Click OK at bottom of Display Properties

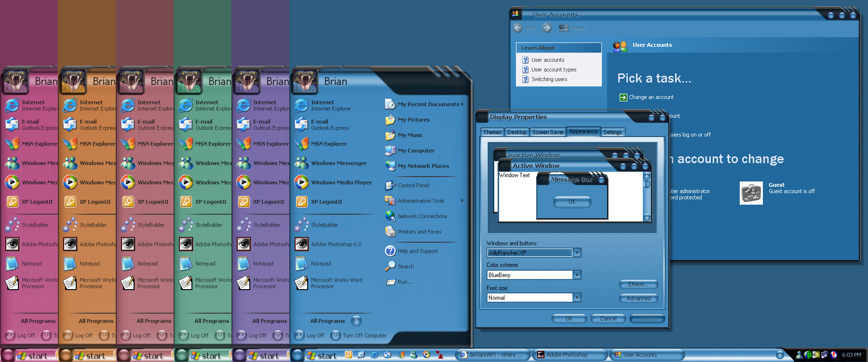click(x=569, y=319)
